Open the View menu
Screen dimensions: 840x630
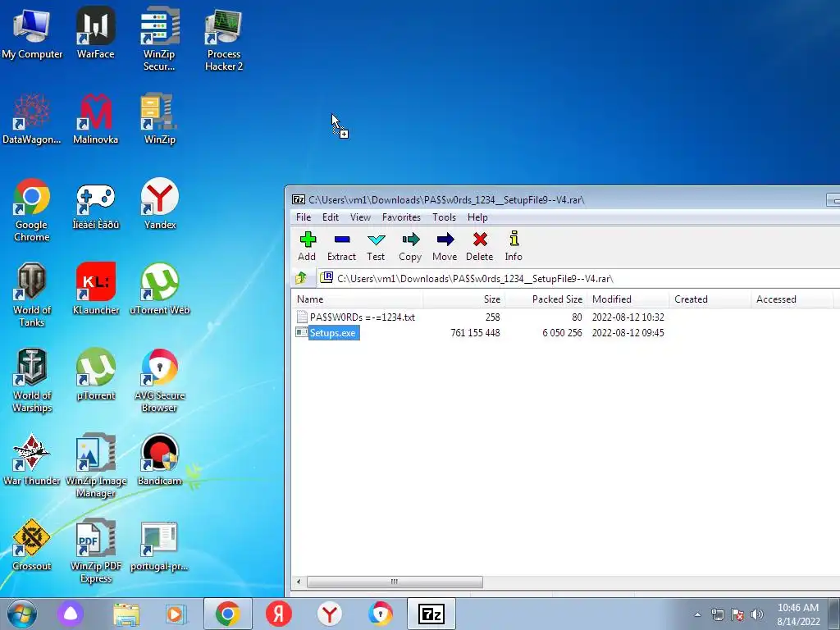(x=360, y=217)
